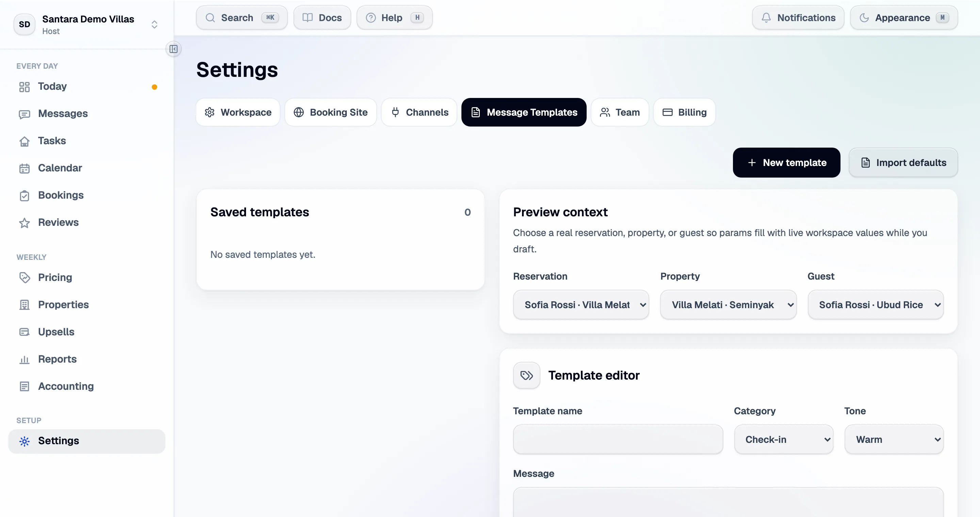Go to Reviews star icon
The height and width of the screenshot is (517, 980).
pyautogui.click(x=24, y=222)
